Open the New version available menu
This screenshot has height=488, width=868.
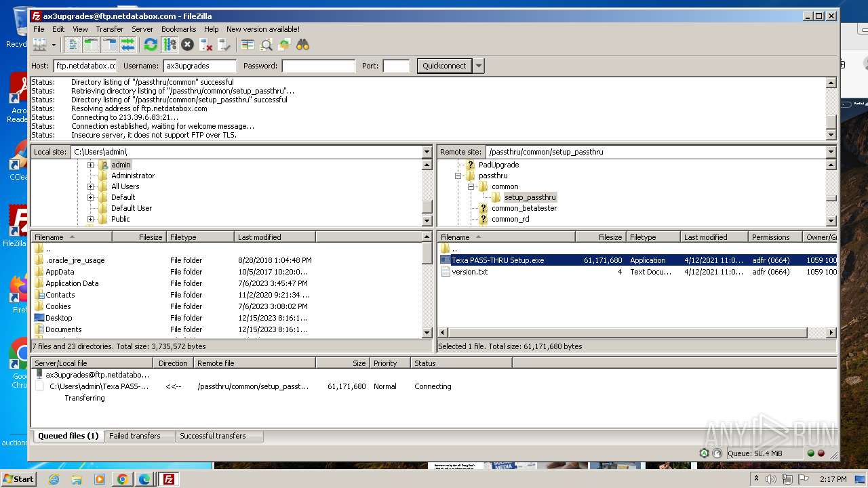point(263,29)
